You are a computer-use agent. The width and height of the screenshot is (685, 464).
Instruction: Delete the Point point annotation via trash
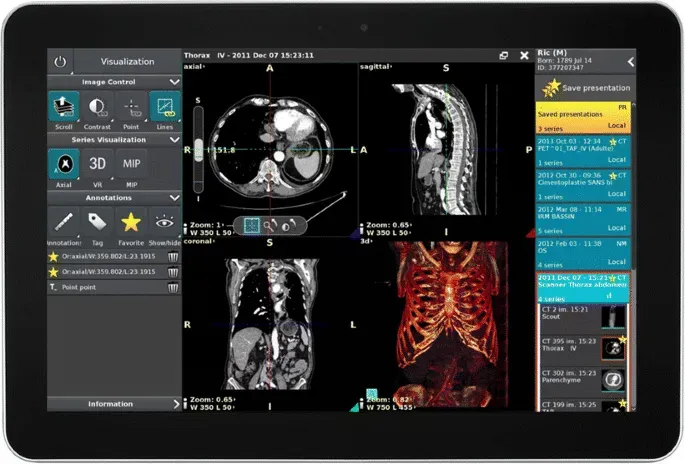pos(173,287)
